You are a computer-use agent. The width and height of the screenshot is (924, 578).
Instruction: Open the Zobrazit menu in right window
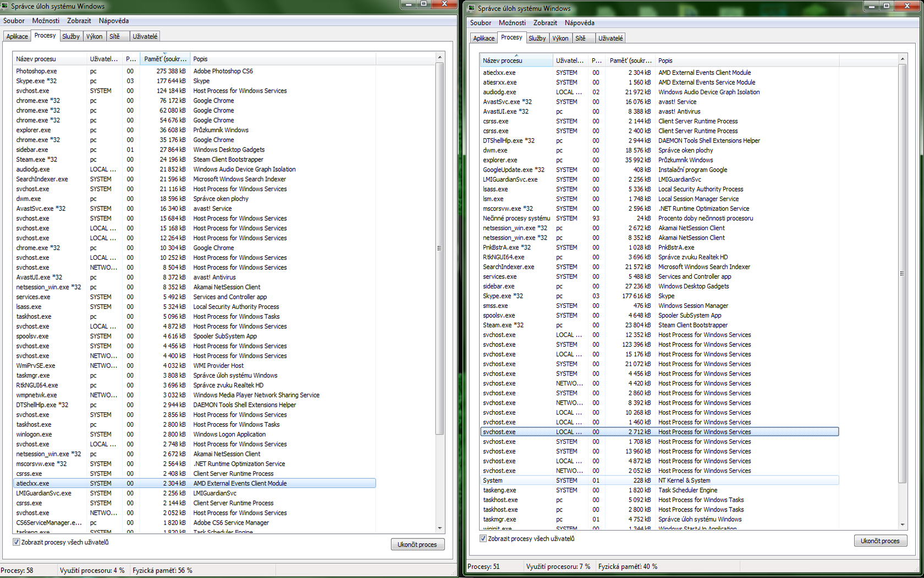(544, 23)
